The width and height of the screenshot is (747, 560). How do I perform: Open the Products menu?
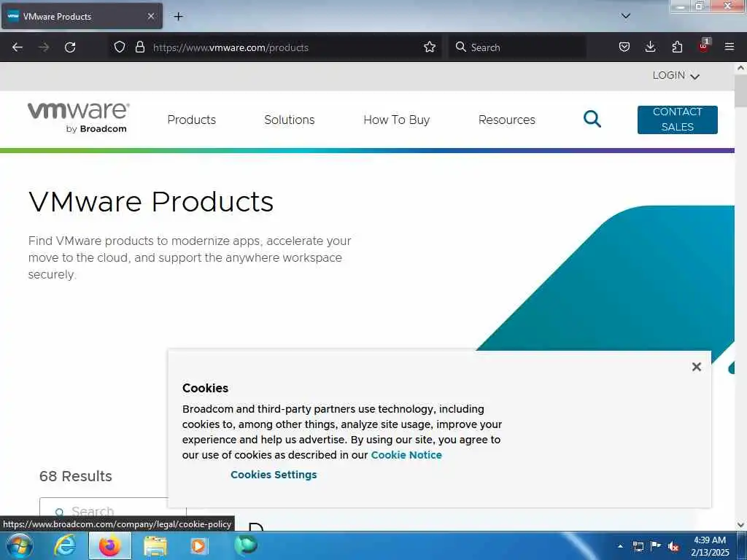click(192, 120)
